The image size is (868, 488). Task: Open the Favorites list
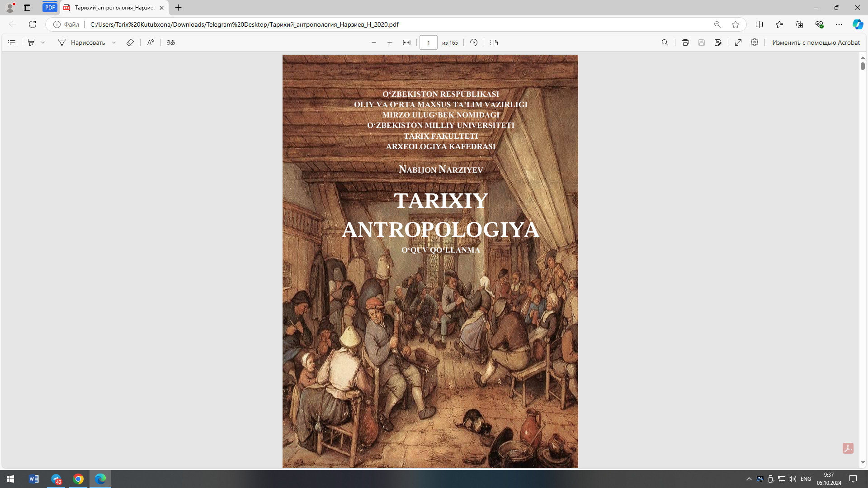click(x=779, y=24)
